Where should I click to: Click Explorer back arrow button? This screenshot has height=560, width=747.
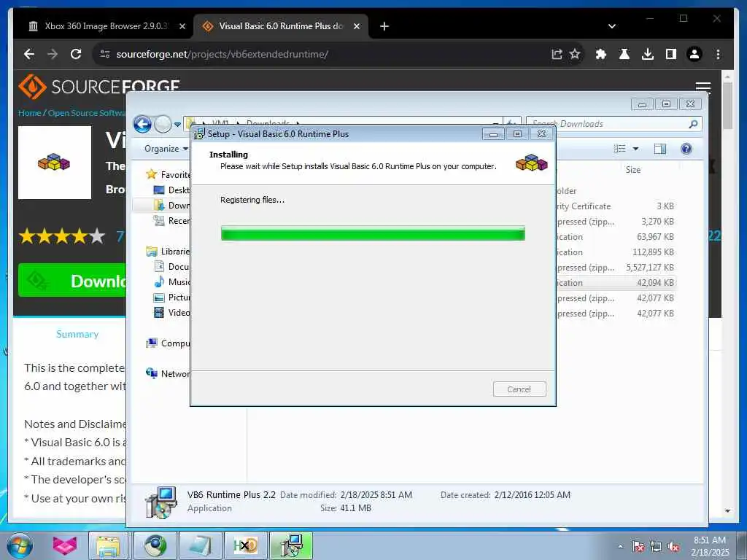(142, 124)
